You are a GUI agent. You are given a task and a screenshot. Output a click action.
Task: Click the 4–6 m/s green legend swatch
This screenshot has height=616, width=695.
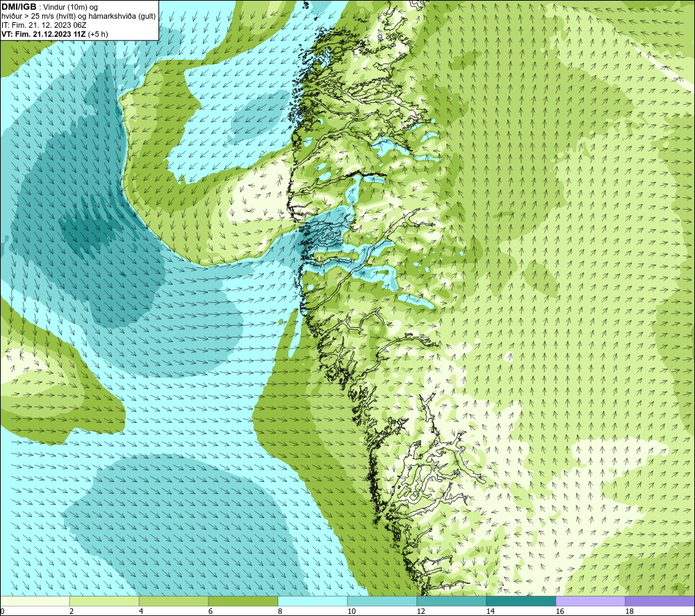[x=174, y=601]
